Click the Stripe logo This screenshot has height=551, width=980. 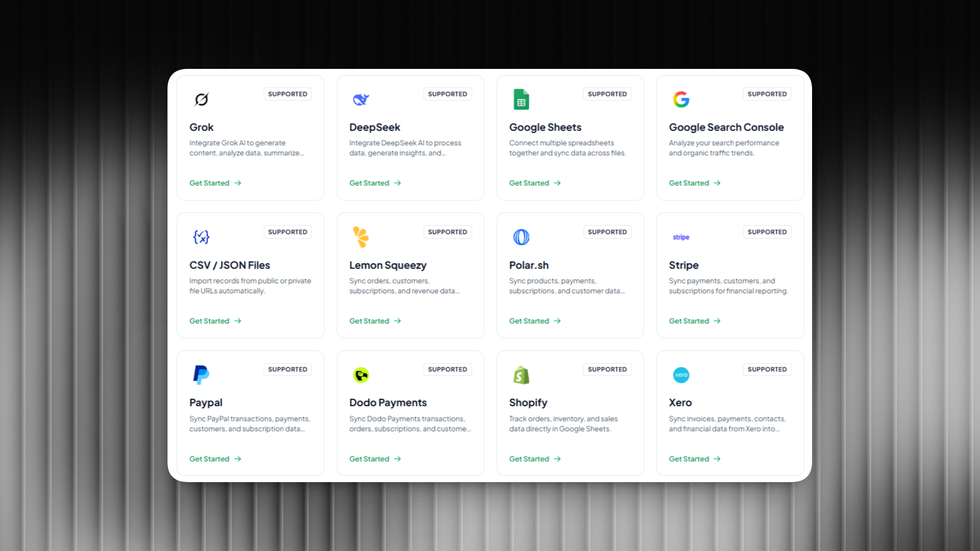(681, 237)
